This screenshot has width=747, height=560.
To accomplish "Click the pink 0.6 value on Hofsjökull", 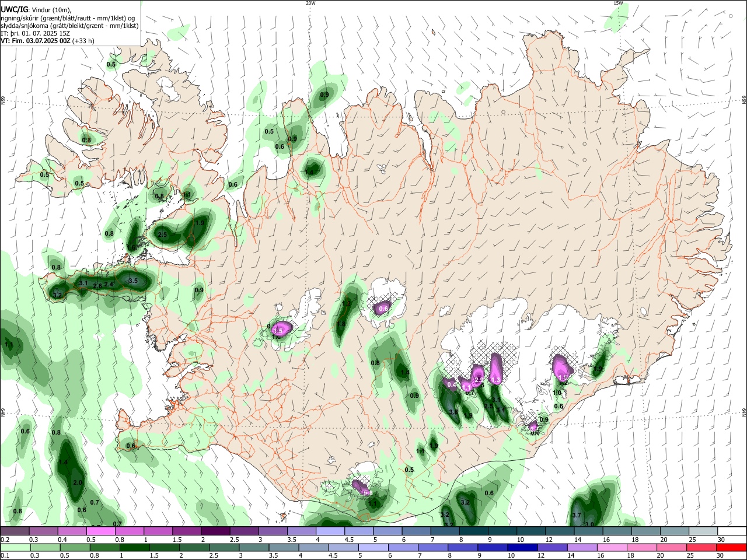I will [383, 309].
